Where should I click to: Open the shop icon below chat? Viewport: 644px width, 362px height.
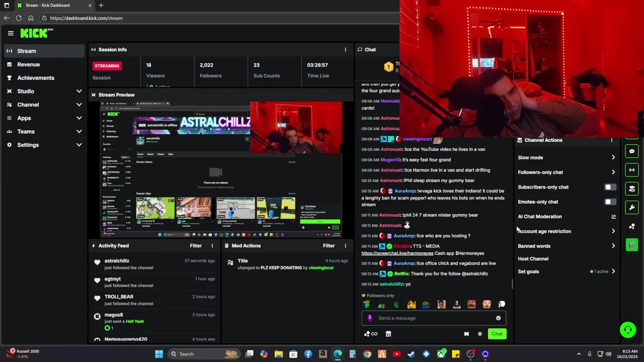pyautogui.click(x=388, y=334)
